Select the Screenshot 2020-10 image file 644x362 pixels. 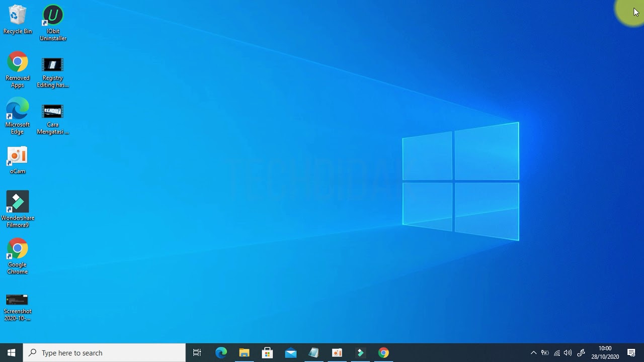(x=18, y=307)
